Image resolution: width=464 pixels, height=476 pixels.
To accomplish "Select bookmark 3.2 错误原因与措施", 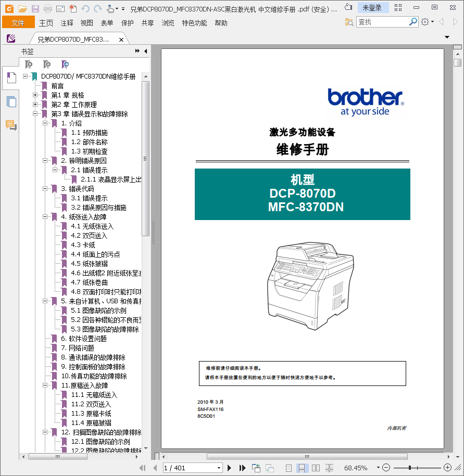I will click(98, 208).
